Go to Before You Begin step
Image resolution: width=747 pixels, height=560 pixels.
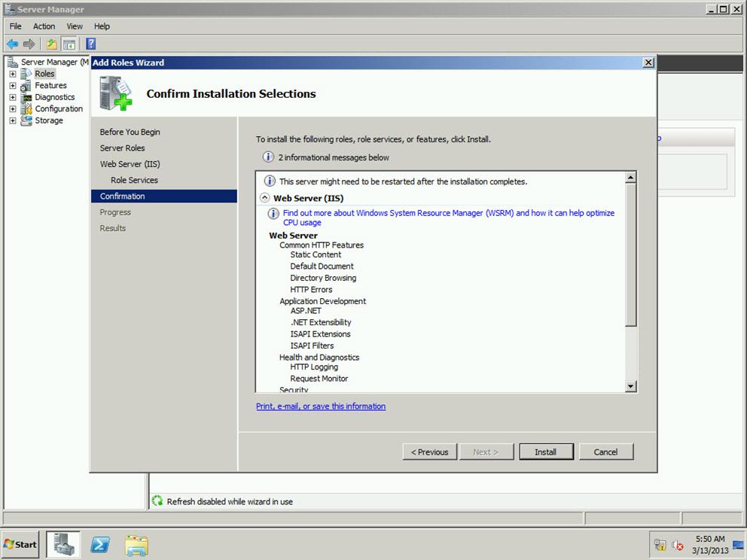click(130, 132)
